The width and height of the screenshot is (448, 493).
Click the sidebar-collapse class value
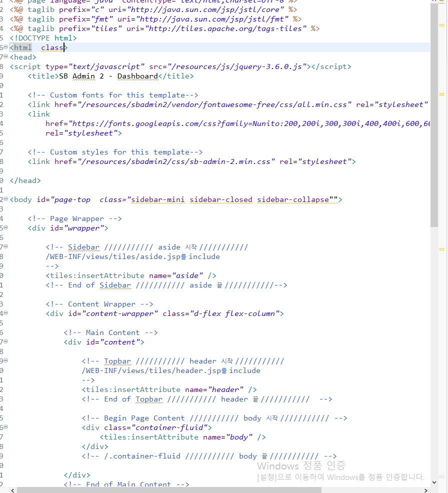coord(293,199)
